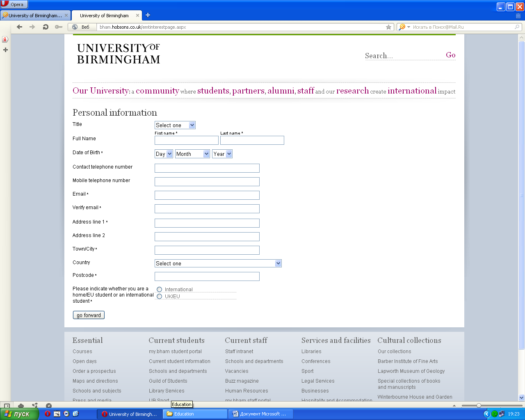Open the Opera Link cloud icon
Screen dimensions: 525x420
coord(21,406)
